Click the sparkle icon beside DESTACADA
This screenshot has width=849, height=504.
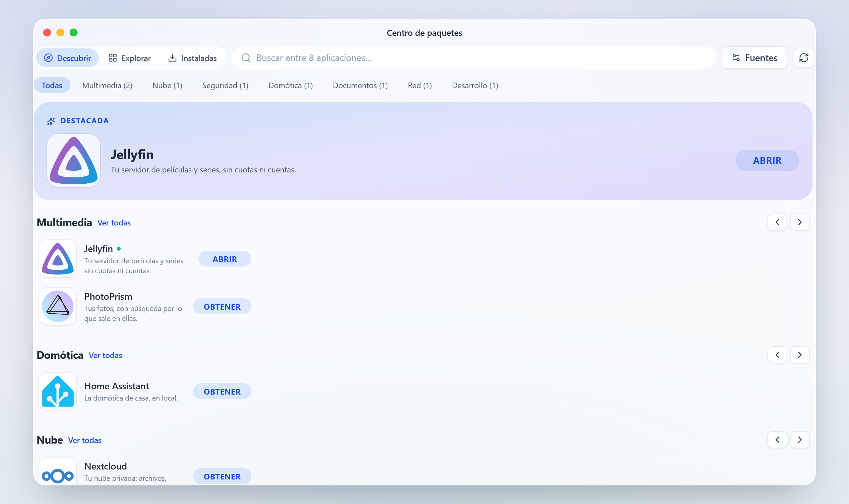[51, 121]
